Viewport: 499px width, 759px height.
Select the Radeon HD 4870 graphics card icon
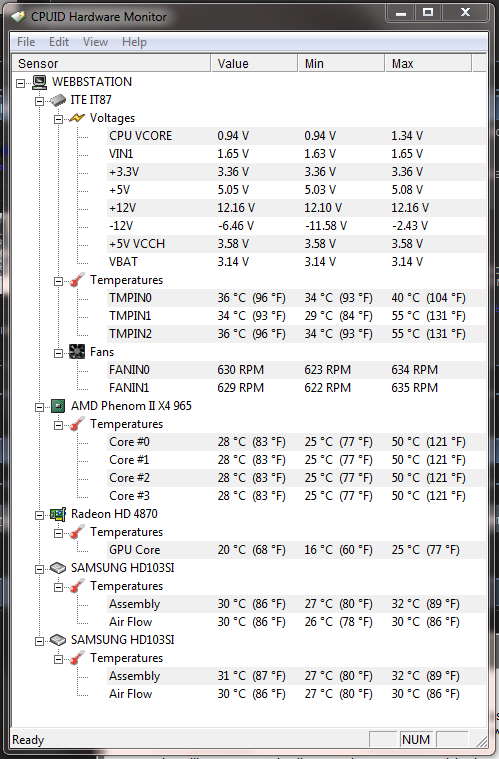click(x=58, y=514)
